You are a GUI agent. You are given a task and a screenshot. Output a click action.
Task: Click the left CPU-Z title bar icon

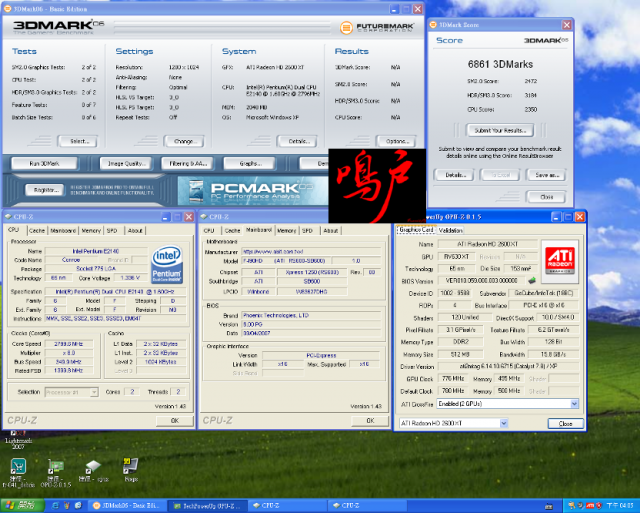[x=8, y=217]
